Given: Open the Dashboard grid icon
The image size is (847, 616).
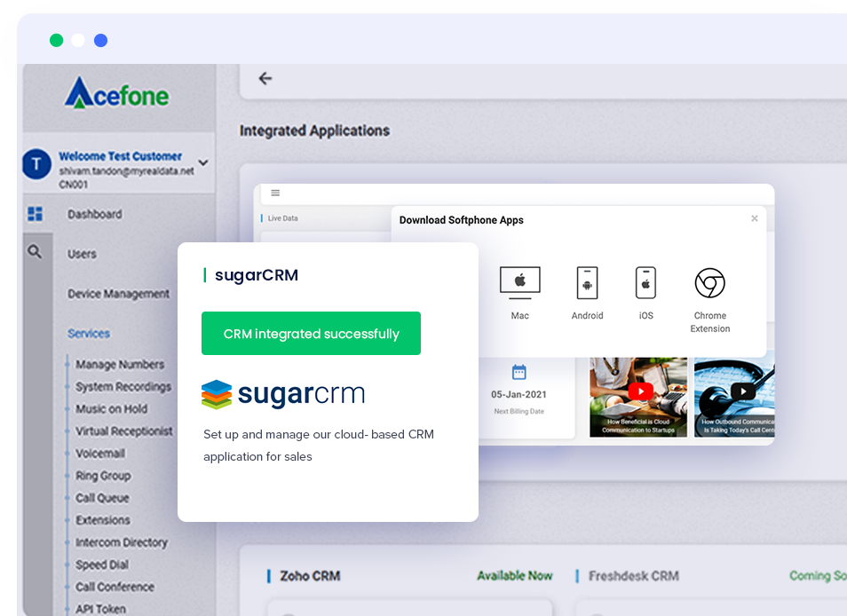Looking at the screenshot, I should 36,214.
